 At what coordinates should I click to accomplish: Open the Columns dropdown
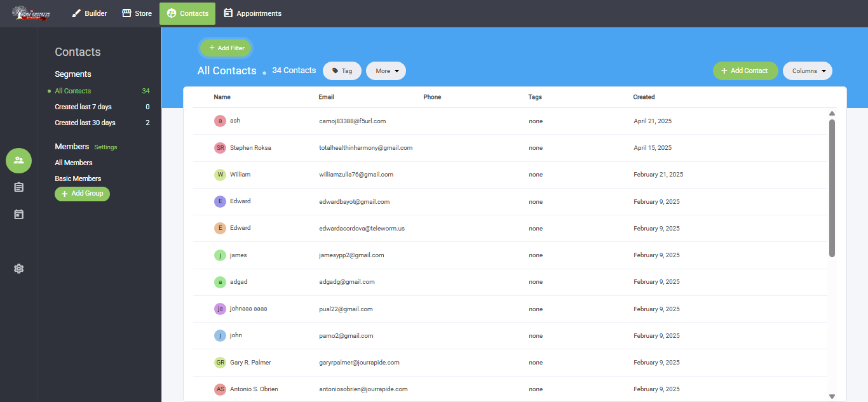[807, 71]
